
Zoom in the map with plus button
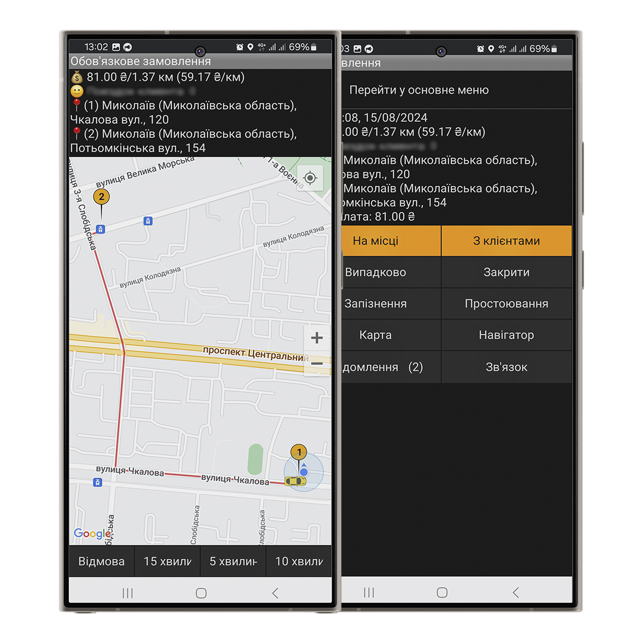[317, 338]
